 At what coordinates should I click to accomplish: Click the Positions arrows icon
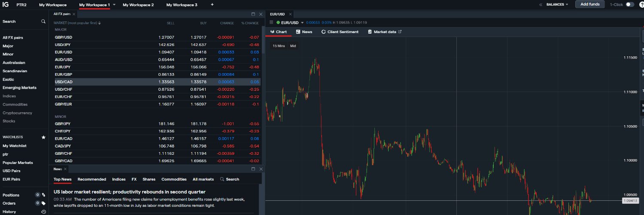pyautogui.click(x=44, y=195)
